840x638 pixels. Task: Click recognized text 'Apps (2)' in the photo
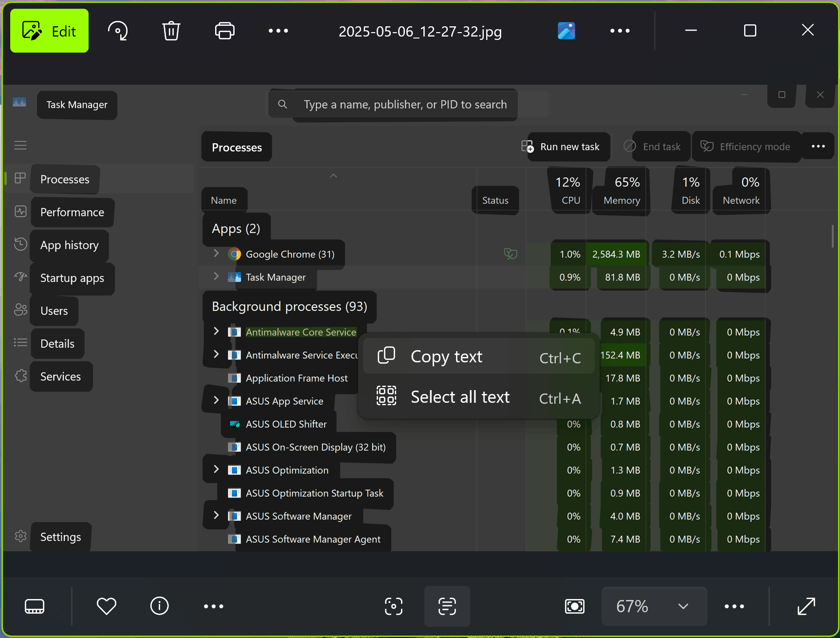click(236, 229)
